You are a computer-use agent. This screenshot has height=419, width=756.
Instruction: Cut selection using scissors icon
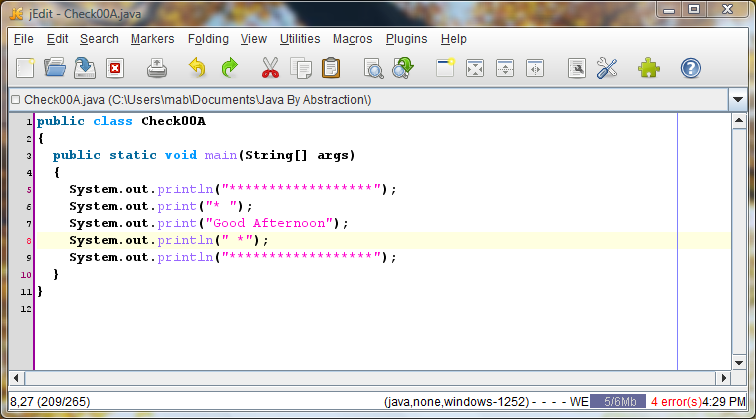[270, 68]
